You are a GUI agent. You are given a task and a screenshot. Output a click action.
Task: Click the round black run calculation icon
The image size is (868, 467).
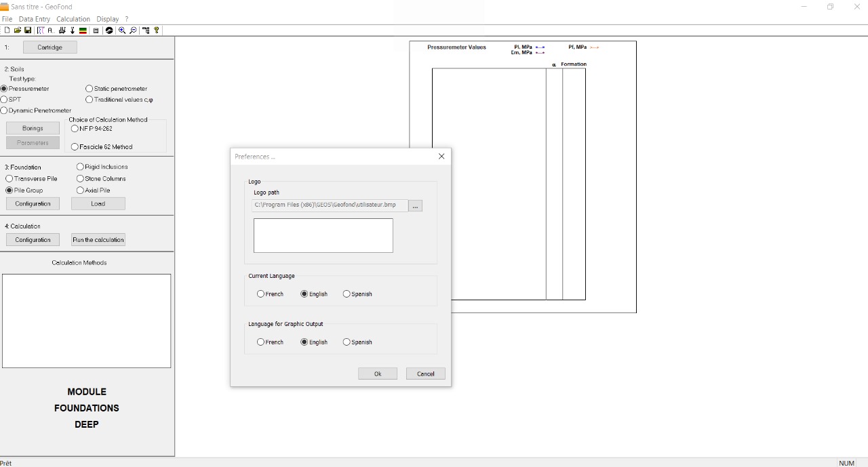[109, 31]
